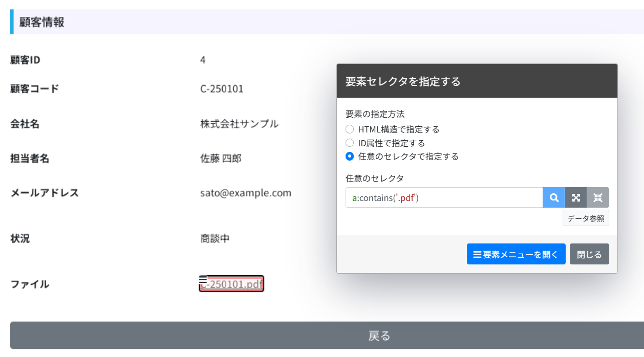Click the customer code value 'C-250101'
Viewport: 644px width, 357px height.
[x=222, y=89]
